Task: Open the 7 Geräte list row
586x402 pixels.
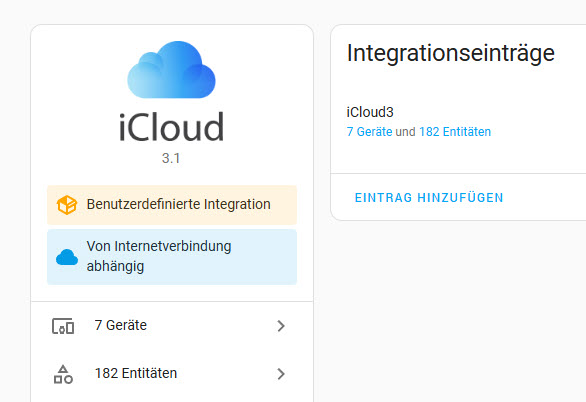Action: (172, 326)
